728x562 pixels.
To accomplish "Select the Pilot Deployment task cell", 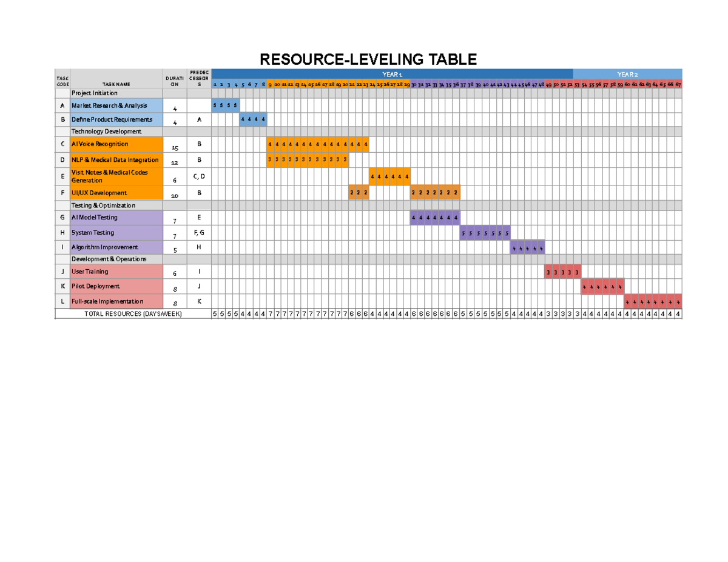I will 116,286.
